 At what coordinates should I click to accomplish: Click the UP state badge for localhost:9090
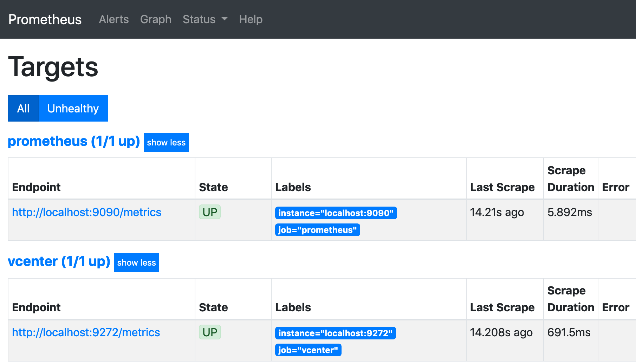[x=210, y=212]
